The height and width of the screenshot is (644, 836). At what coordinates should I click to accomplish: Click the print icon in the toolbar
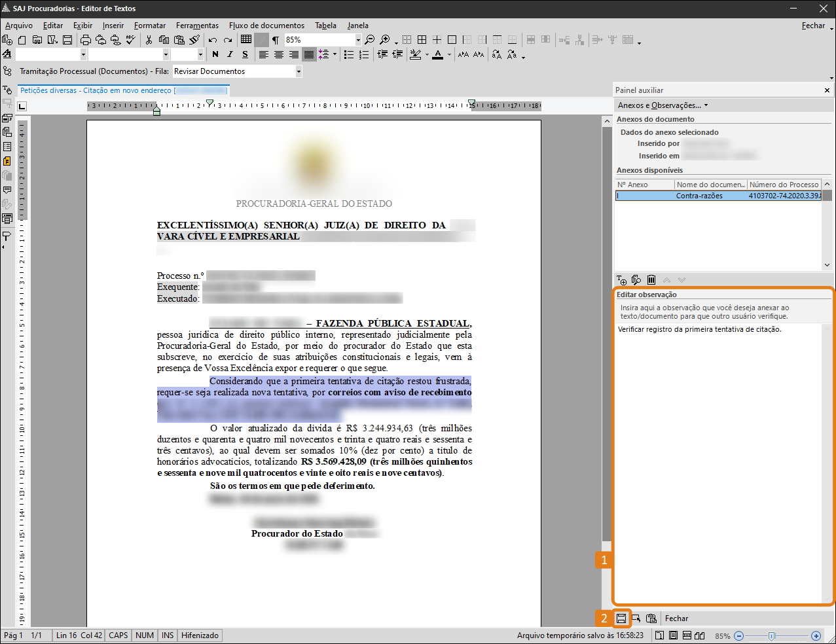(85, 40)
